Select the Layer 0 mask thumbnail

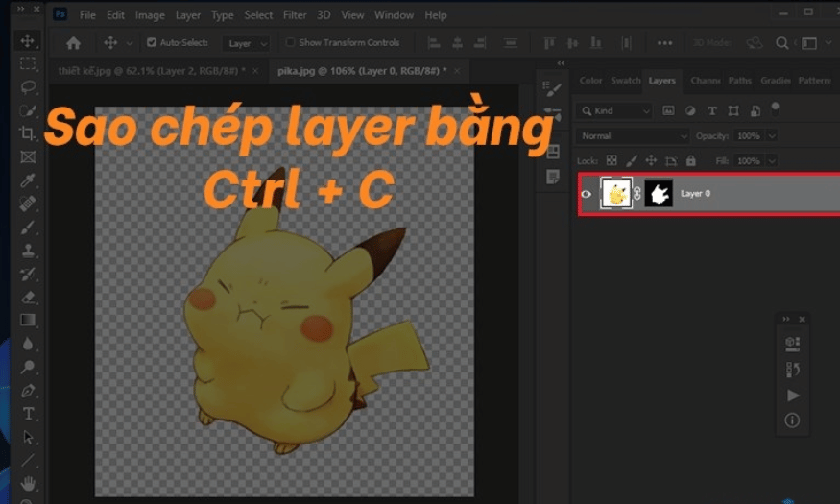click(659, 194)
